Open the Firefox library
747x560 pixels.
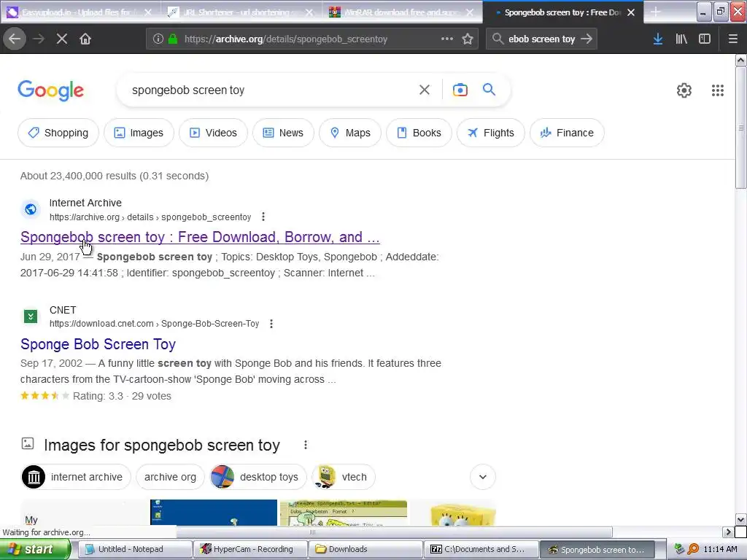681,39
